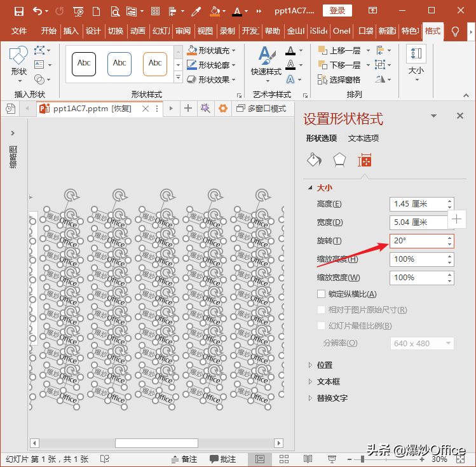
Task: Decrease rotation value with down spinner
Action: 449,244
